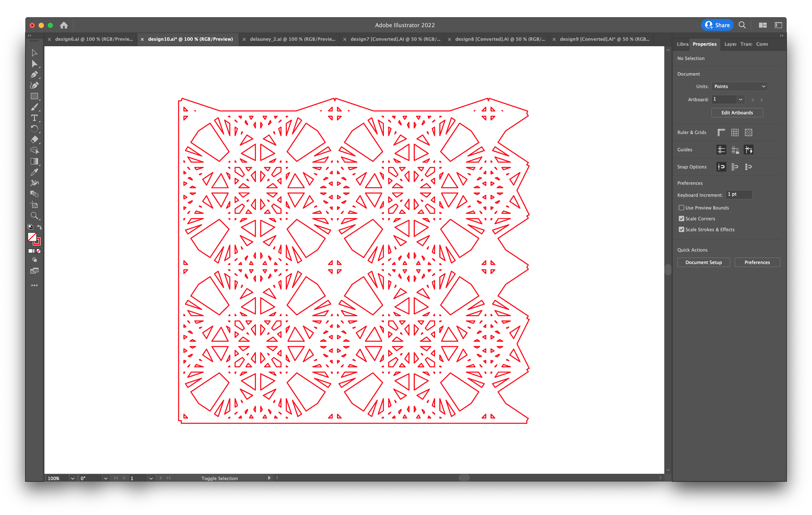Uncheck Scale Corners preference
The image size is (812, 515).
click(681, 218)
